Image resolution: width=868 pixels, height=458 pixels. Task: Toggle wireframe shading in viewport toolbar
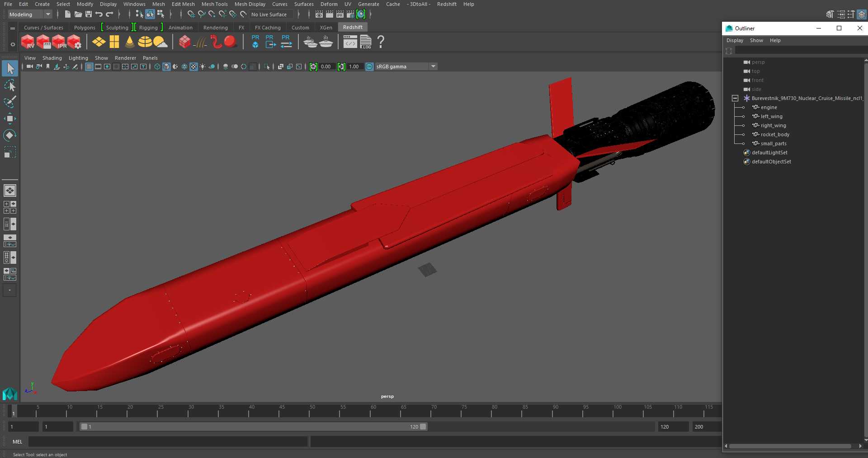[157, 67]
